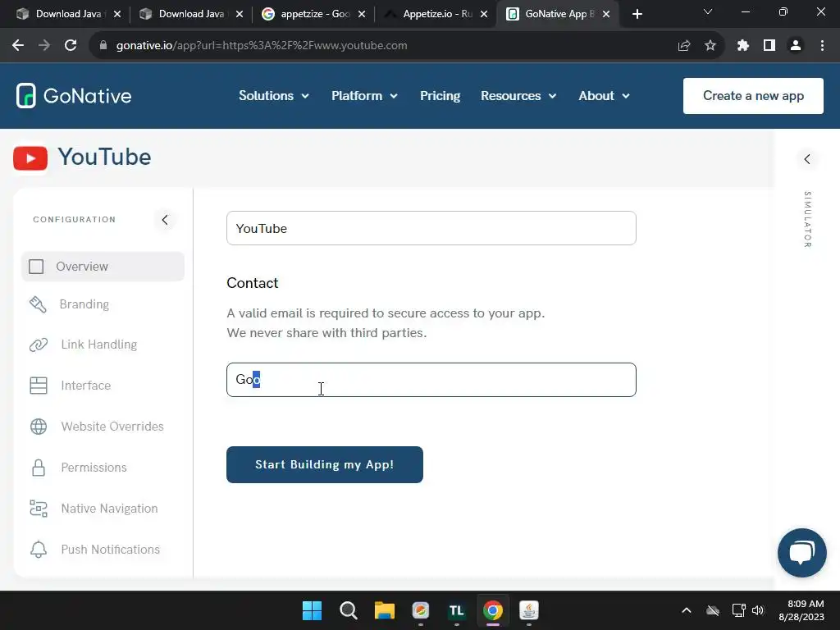Close the Appetize.io tab

point(484,14)
